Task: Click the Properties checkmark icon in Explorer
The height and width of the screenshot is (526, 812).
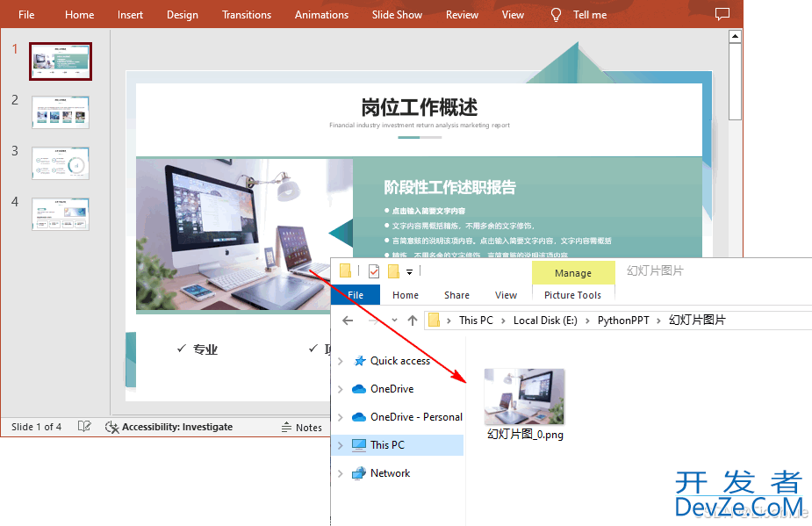Action: click(x=374, y=270)
